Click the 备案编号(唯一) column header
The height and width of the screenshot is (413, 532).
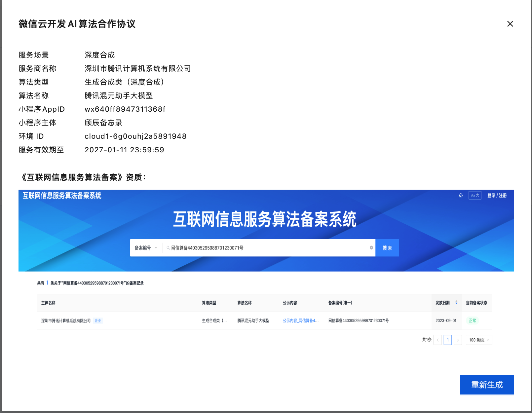pyautogui.click(x=340, y=303)
